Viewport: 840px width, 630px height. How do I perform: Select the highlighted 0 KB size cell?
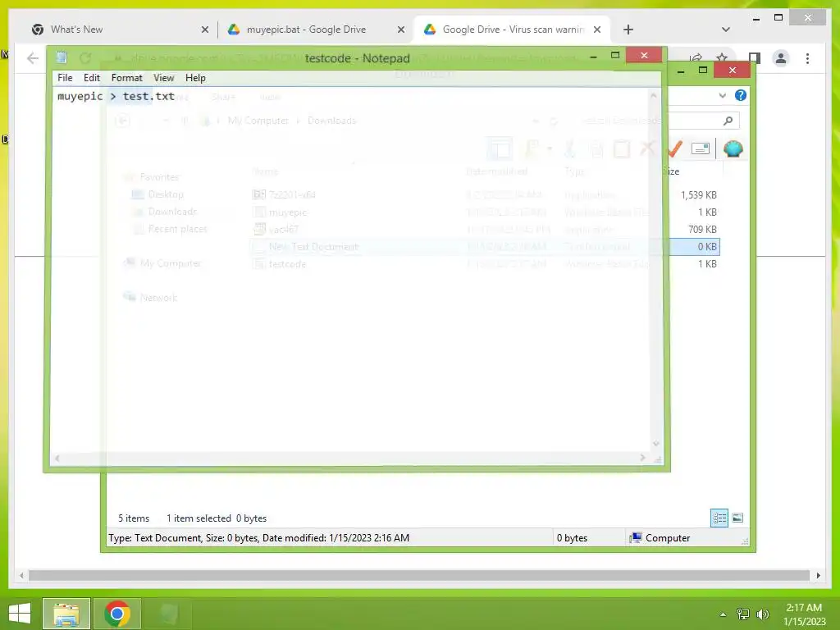(x=706, y=246)
